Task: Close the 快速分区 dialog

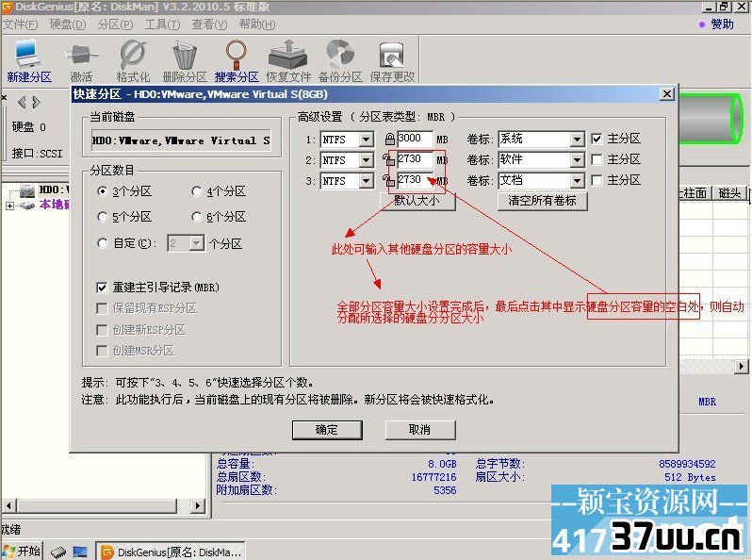Action: tap(666, 94)
